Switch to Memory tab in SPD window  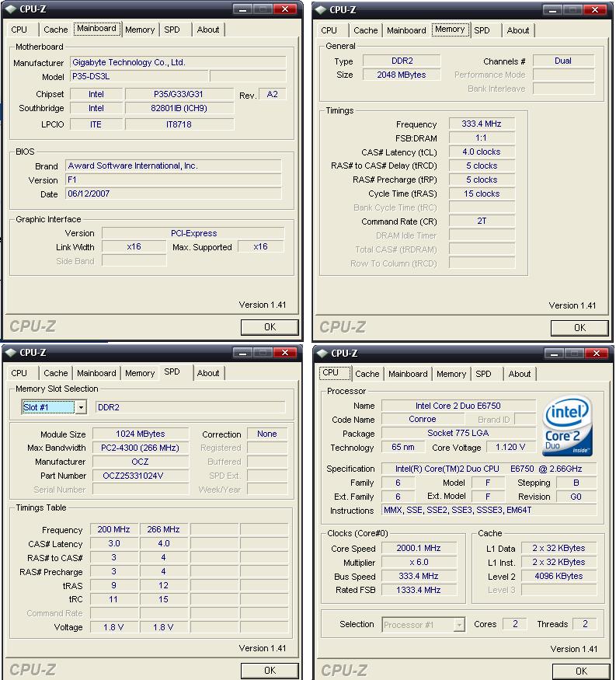point(140,373)
